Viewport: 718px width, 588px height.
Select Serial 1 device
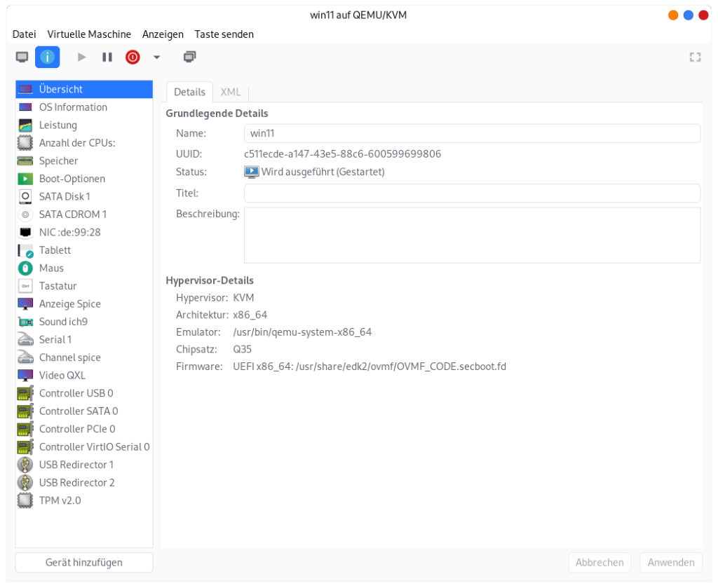(x=84, y=339)
